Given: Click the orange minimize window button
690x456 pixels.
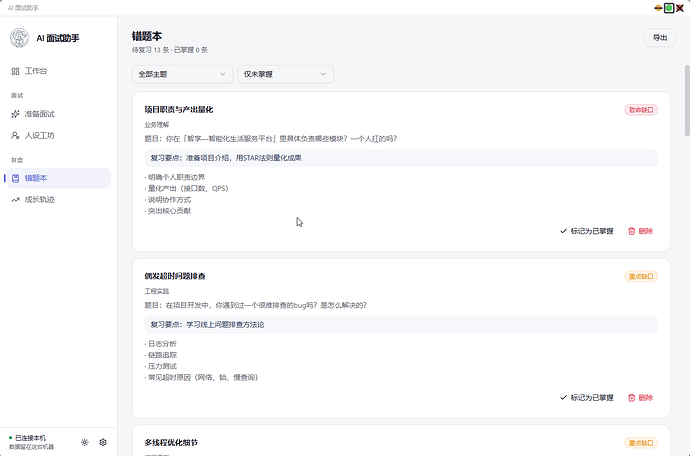Looking at the screenshot, I should coord(658,8).
